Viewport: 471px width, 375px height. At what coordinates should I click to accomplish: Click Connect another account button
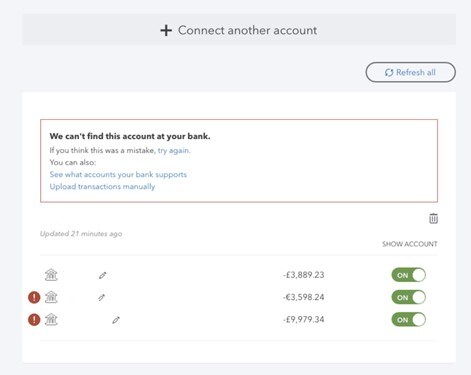click(x=239, y=30)
